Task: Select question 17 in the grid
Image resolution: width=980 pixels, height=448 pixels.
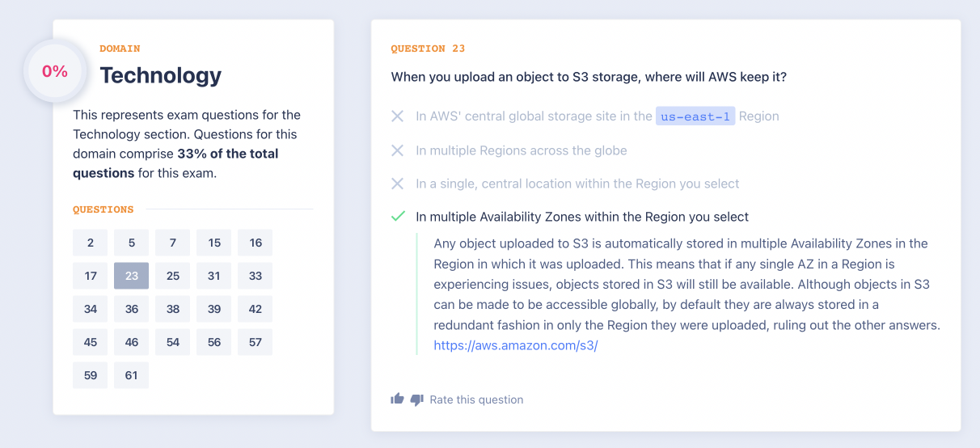Action: point(91,276)
